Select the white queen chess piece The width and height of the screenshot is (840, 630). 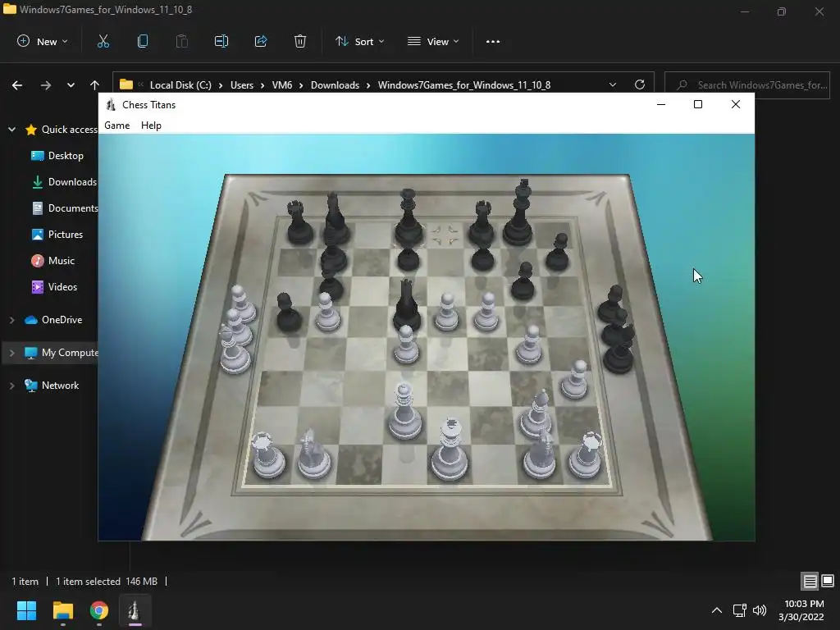404,412
